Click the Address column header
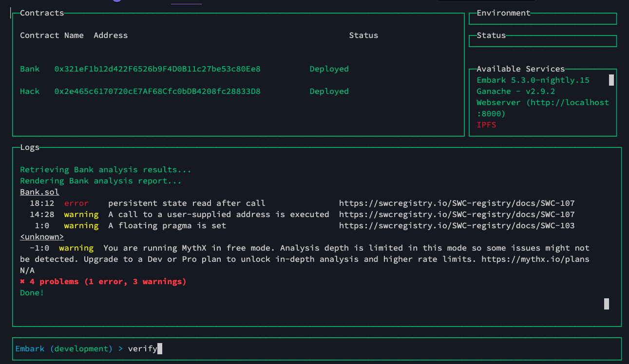Image resolution: width=629 pixels, height=364 pixels. (x=111, y=35)
